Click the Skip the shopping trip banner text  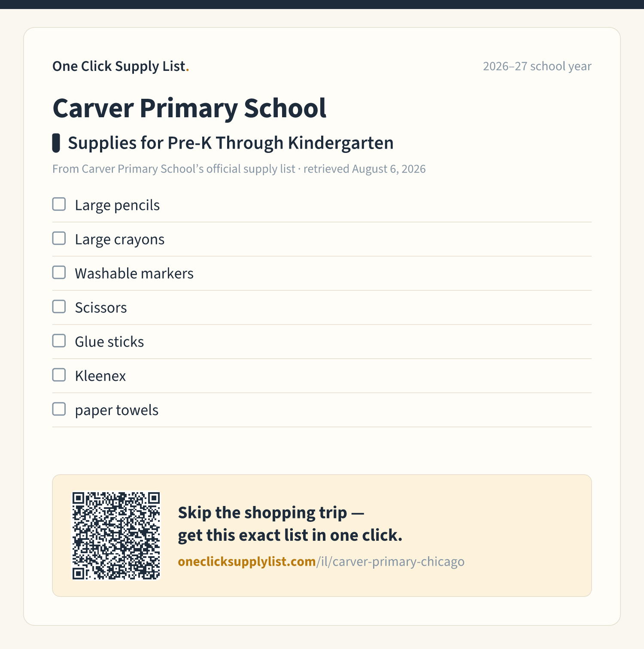(x=290, y=524)
